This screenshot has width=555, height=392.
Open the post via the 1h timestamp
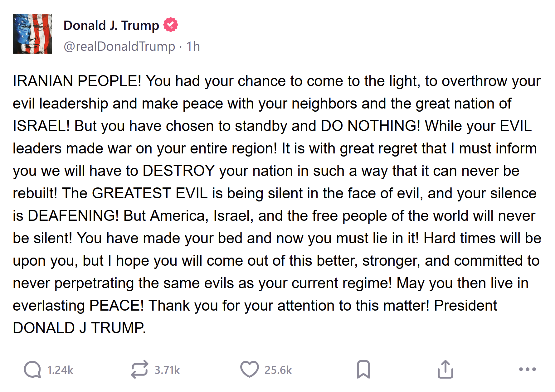pyautogui.click(x=193, y=46)
